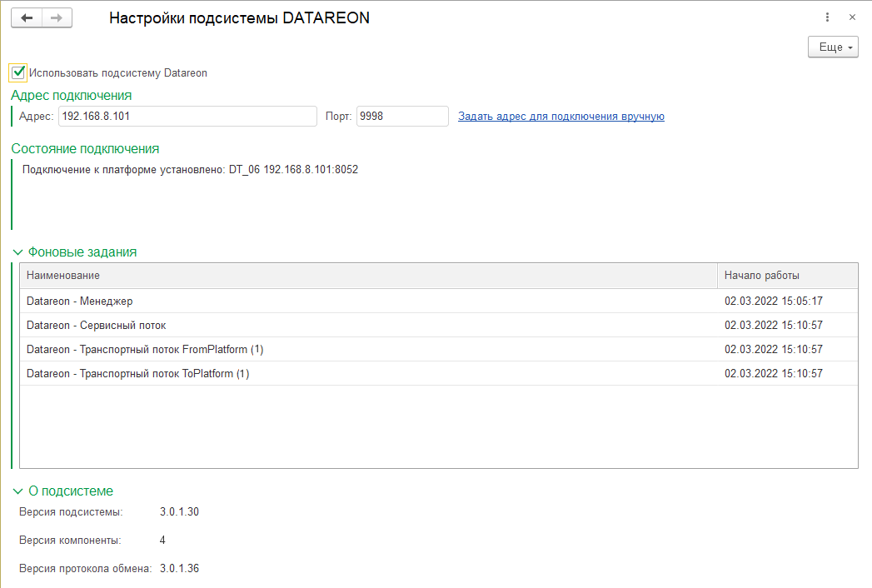Click the Начало работы column header
872x588 pixels.
point(787,276)
